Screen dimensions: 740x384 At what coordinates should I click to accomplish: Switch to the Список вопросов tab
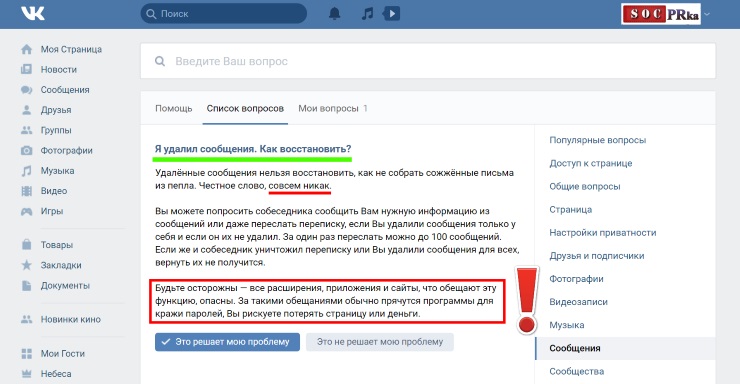click(x=245, y=109)
